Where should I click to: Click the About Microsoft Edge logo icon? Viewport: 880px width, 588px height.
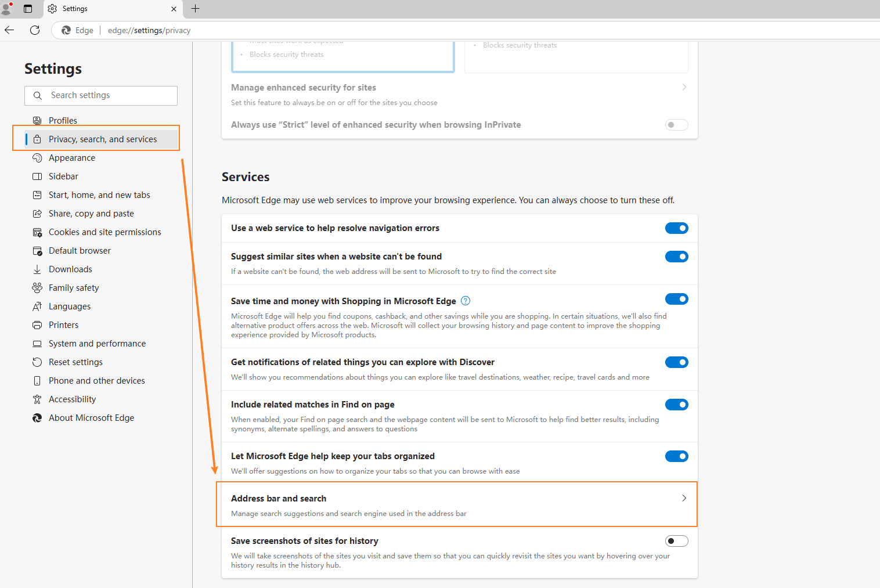click(x=37, y=418)
